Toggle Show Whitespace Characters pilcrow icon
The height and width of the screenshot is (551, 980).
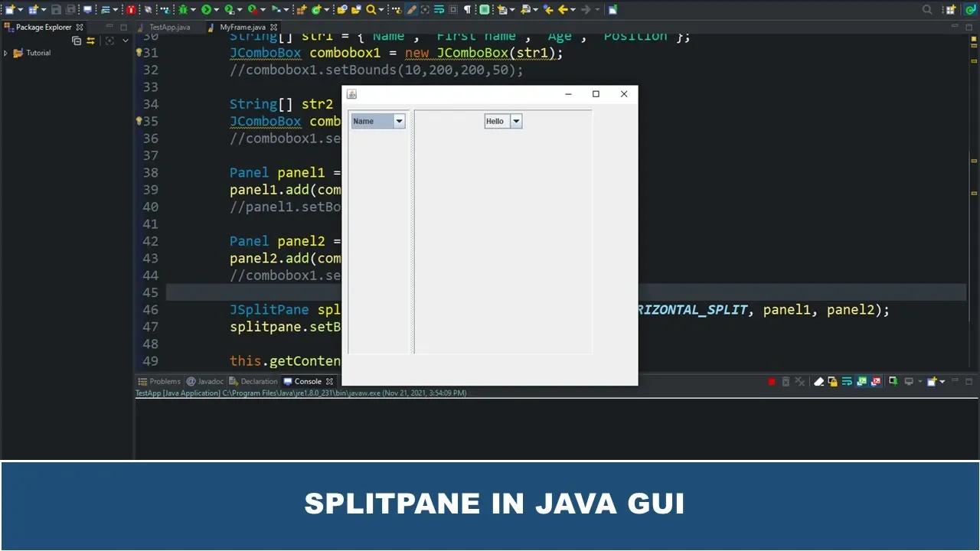click(x=468, y=10)
